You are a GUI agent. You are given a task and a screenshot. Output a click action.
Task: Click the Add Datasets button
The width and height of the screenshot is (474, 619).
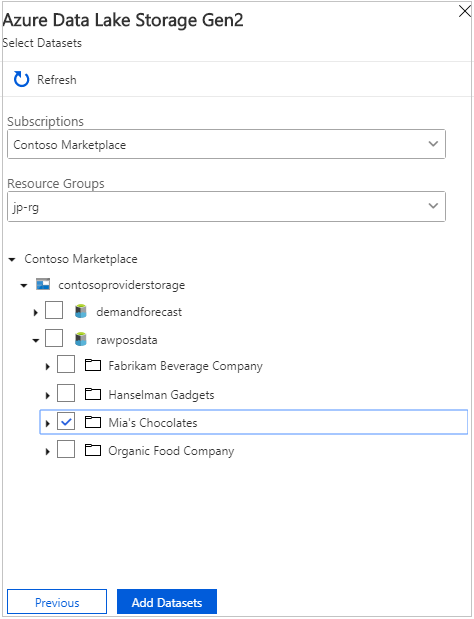pyautogui.click(x=167, y=602)
